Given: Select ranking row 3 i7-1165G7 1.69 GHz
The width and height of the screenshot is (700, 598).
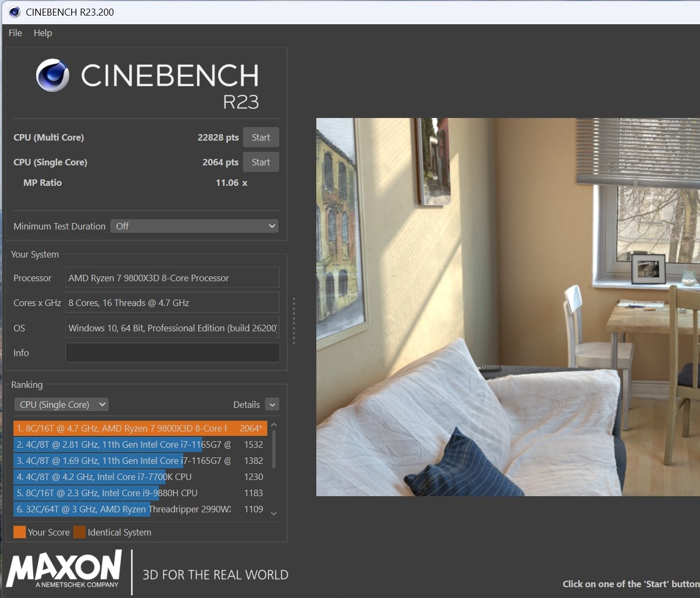Looking at the screenshot, I should [140, 461].
